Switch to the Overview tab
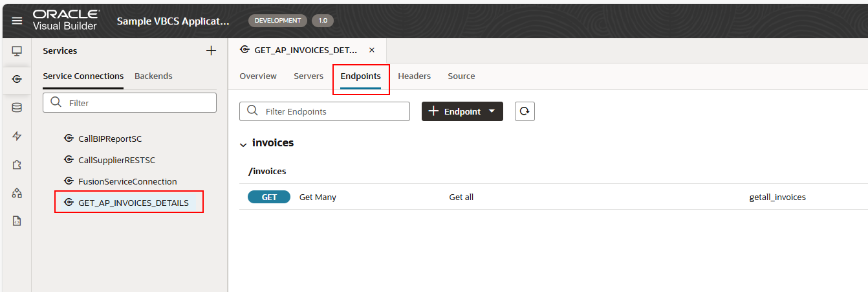Viewport: 868px width, 292px height. pyautogui.click(x=258, y=76)
